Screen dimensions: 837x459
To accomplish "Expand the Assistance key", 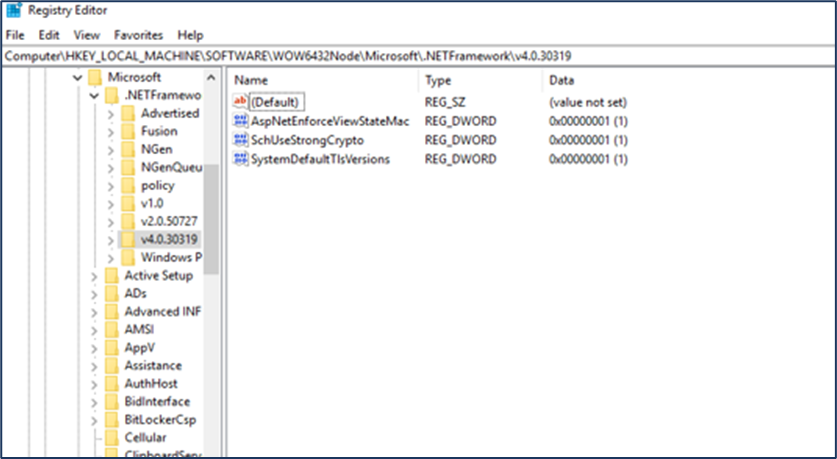I will (x=94, y=366).
